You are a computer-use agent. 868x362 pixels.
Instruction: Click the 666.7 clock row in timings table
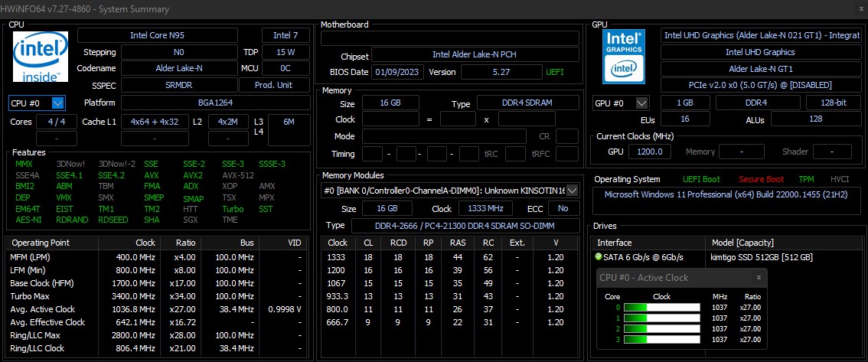pos(449,322)
